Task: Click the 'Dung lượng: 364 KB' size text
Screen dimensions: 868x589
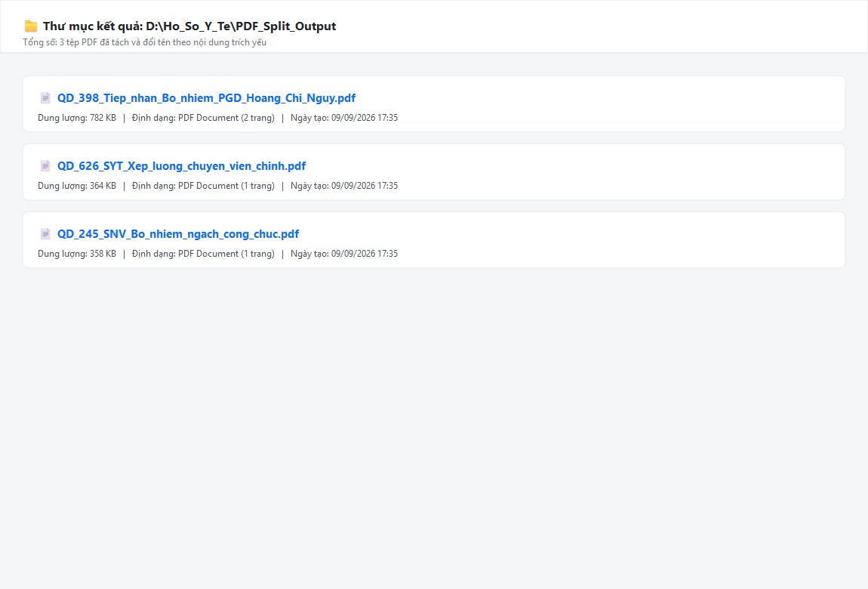Action: (x=77, y=186)
